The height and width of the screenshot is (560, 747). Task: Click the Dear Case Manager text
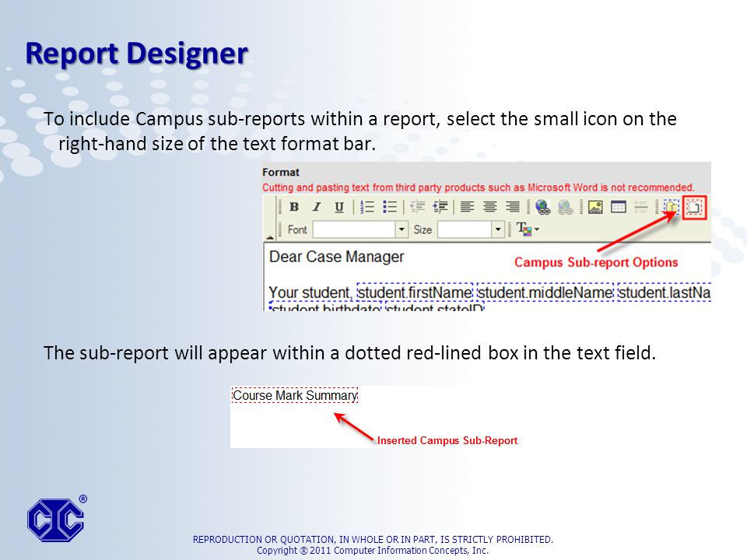tap(336, 257)
